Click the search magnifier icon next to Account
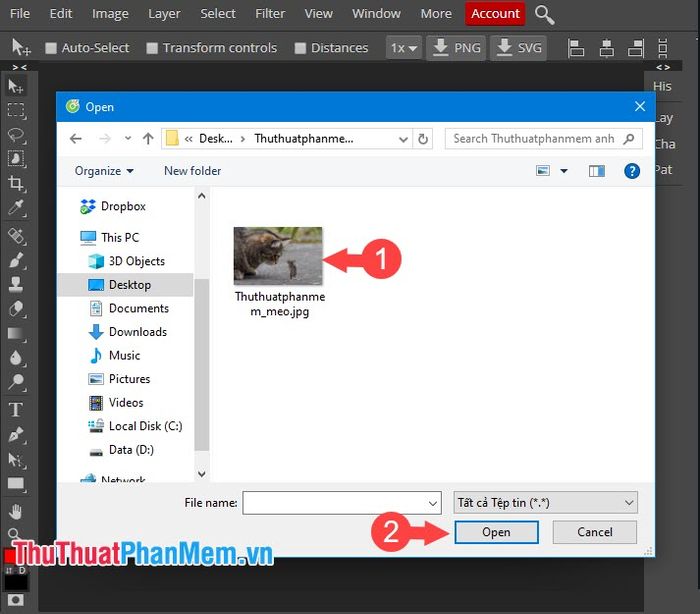700x614 pixels. [544, 14]
